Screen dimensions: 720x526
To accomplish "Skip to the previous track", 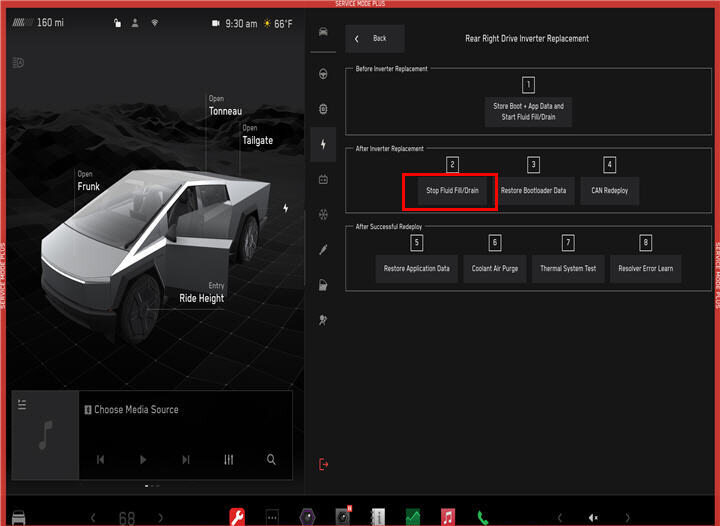I will pyautogui.click(x=101, y=459).
